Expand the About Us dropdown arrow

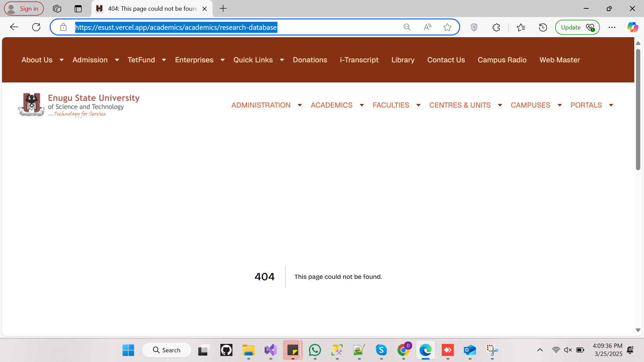pos(61,60)
